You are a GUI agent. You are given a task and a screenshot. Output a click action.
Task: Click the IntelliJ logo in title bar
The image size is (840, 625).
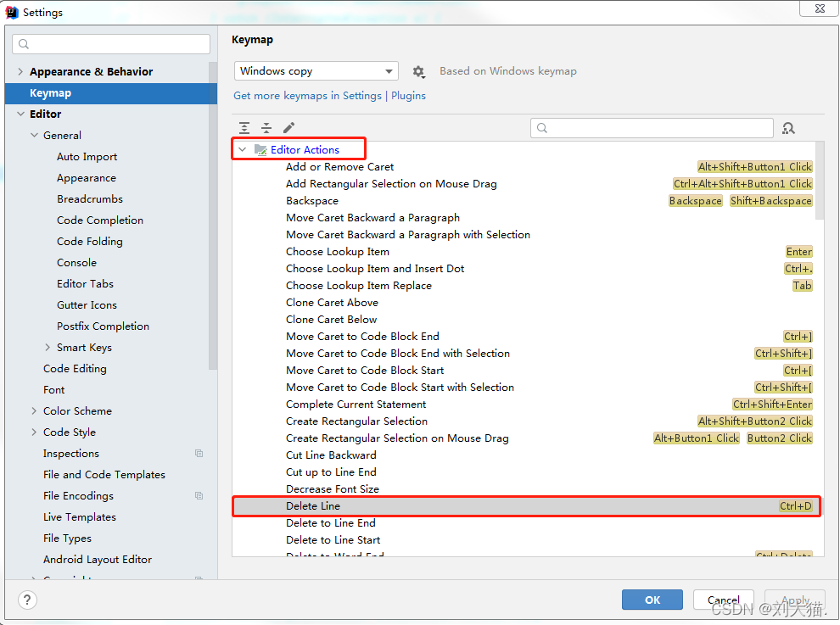(12, 12)
